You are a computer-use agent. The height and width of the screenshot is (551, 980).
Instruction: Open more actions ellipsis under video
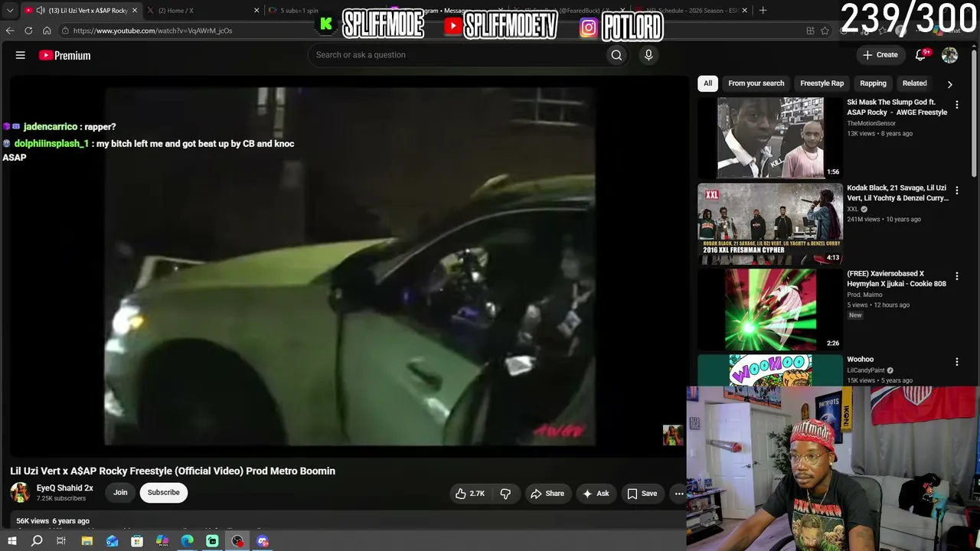point(678,494)
